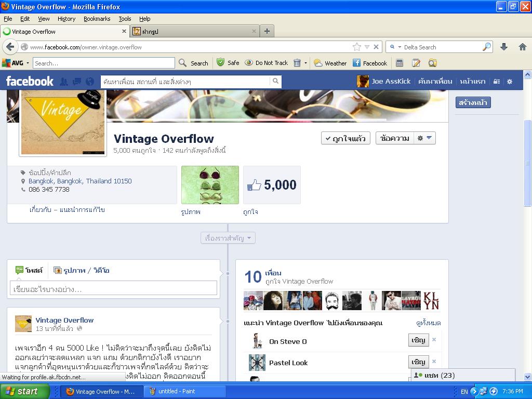Open the calculator icon in AVG toolbar
Viewport: 532px width, 399px height.
click(x=400, y=63)
